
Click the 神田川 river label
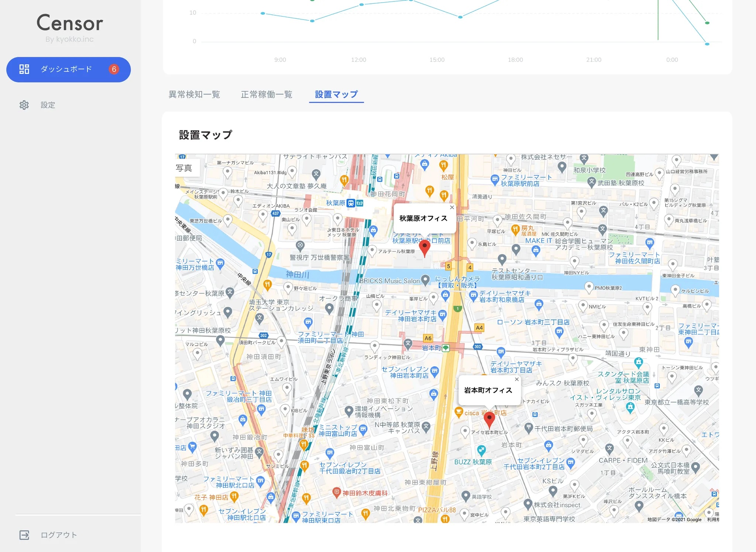tap(298, 274)
